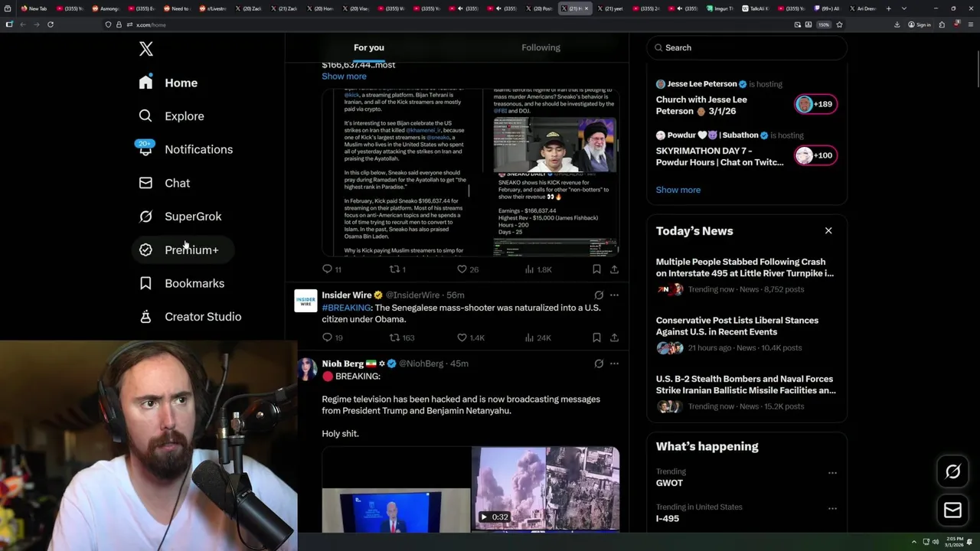
Task: Repost the Insider Wire post with 163 reposts
Action: coord(402,337)
